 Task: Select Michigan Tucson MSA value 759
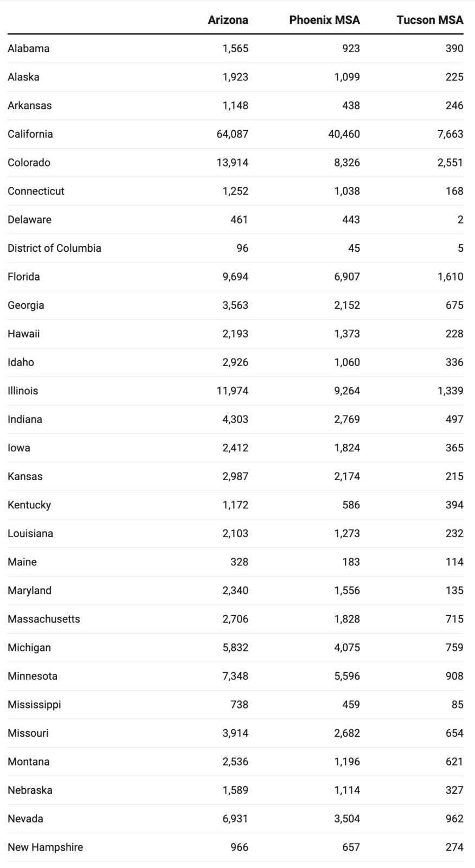point(454,647)
